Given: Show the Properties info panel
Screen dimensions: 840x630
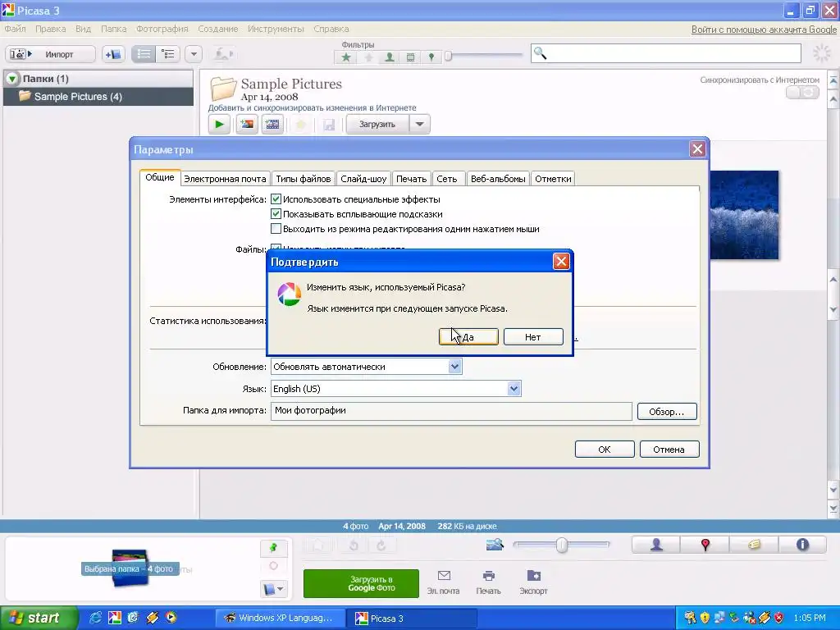Looking at the screenshot, I should pos(802,545).
